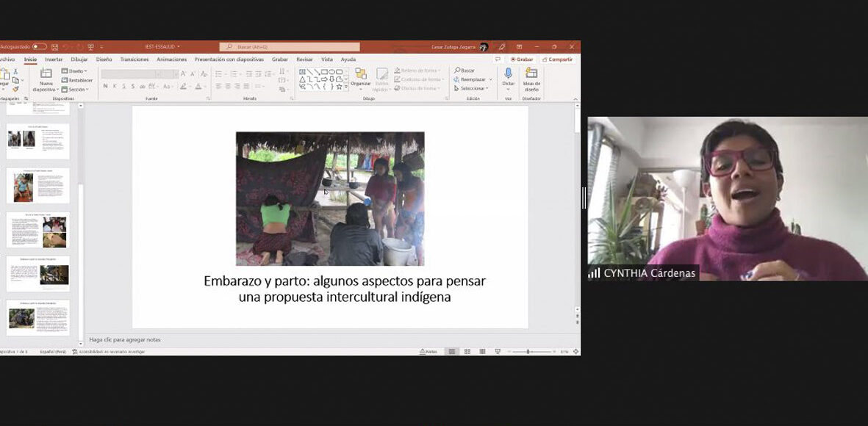
Task: Click the Notas button in status bar
Action: click(x=428, y=351)
